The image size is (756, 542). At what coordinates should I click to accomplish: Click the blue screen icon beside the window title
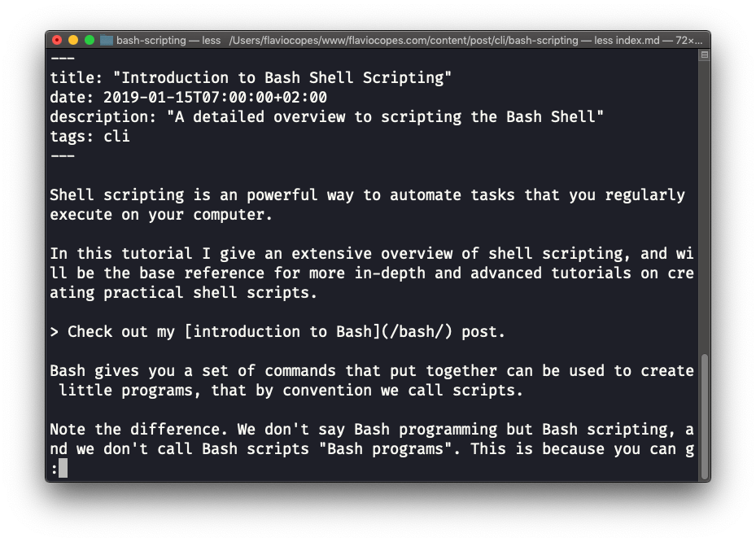(x=107, y=39)
